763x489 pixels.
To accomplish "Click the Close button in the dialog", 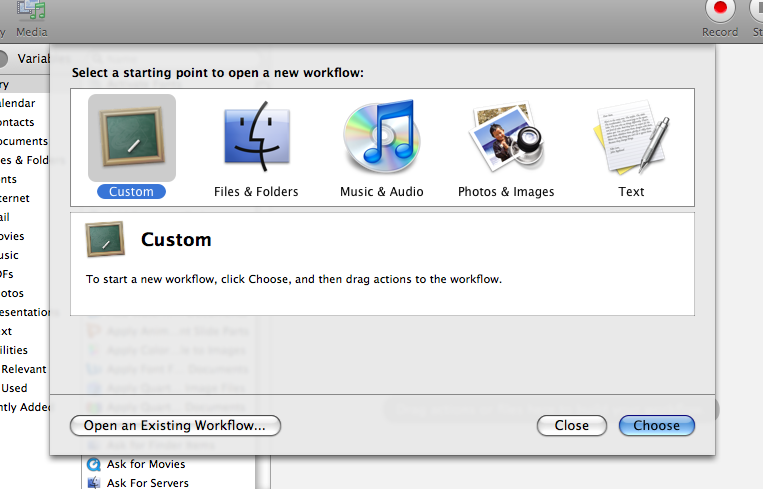I will (572, 426).
